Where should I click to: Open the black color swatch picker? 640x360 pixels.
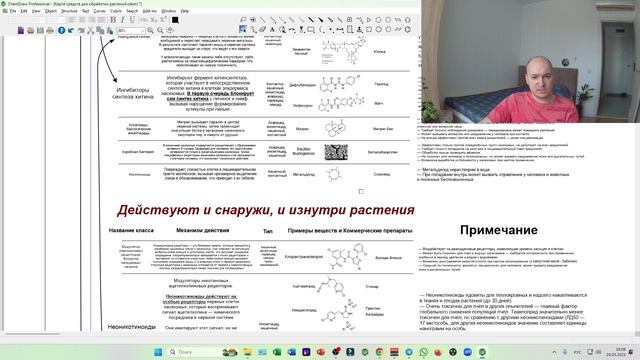tap(175, 20)
